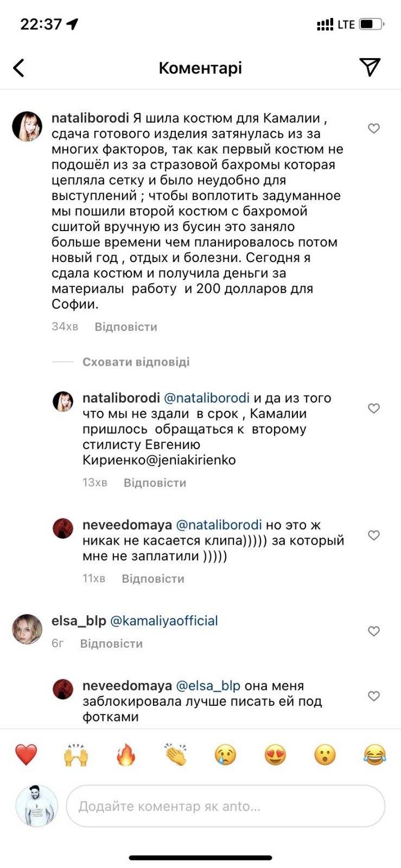Image resolution: width=401 pixels, height=868 pixels.
Task: Open the @elsa_blp mention in neveedomaya's reply
Action: 209,685
